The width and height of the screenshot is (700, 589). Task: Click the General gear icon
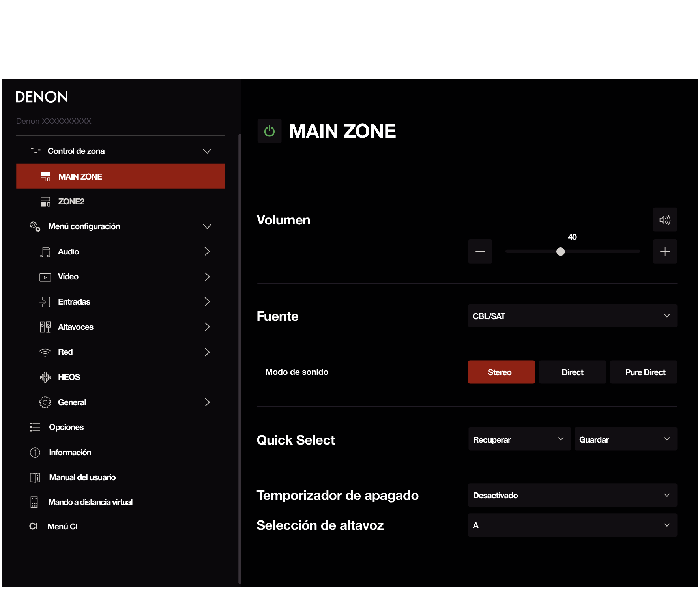click(x=45, y=402)
